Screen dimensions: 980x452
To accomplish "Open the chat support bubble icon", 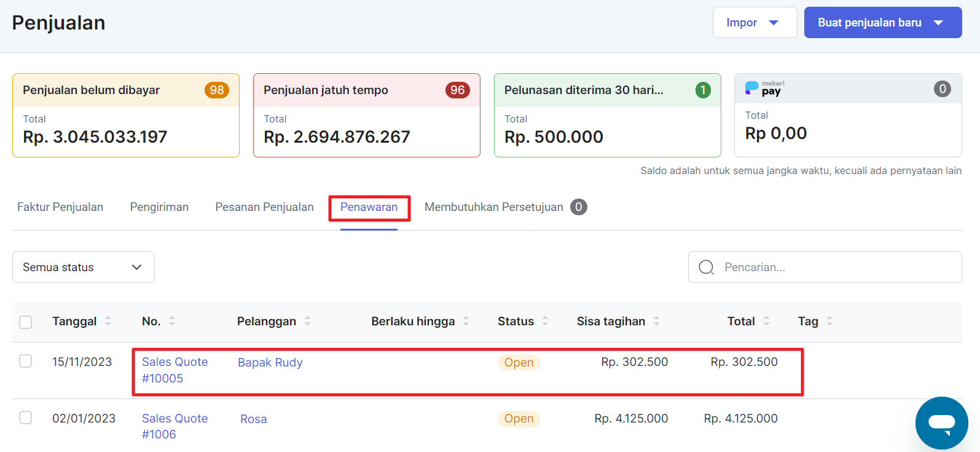I will tap(941, 423).
